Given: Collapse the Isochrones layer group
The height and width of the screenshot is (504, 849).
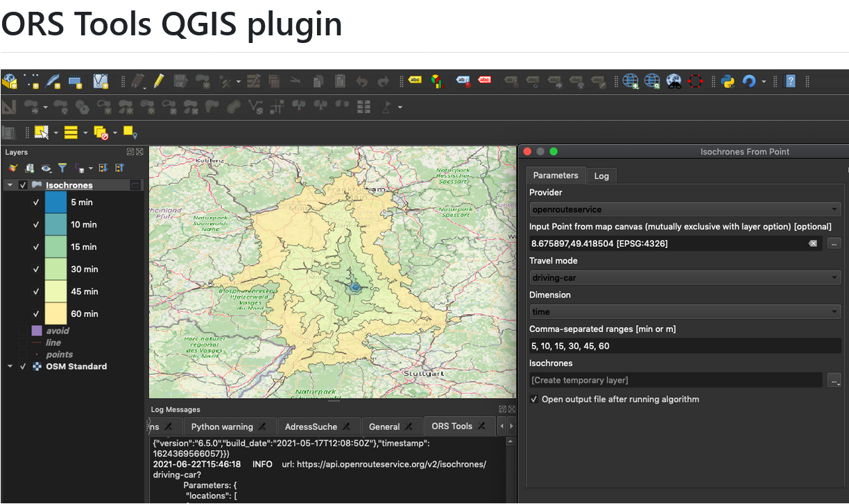Looking at the screenshot, I should point(10,185).
